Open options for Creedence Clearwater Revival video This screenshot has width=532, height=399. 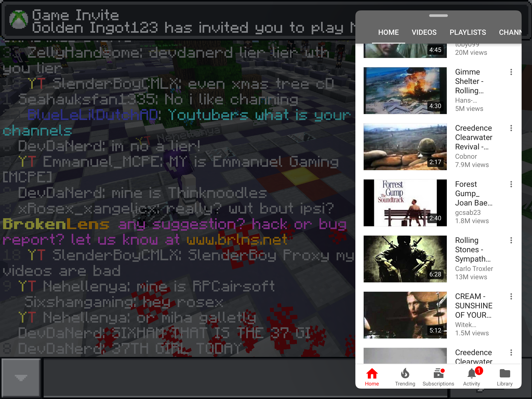511,128
